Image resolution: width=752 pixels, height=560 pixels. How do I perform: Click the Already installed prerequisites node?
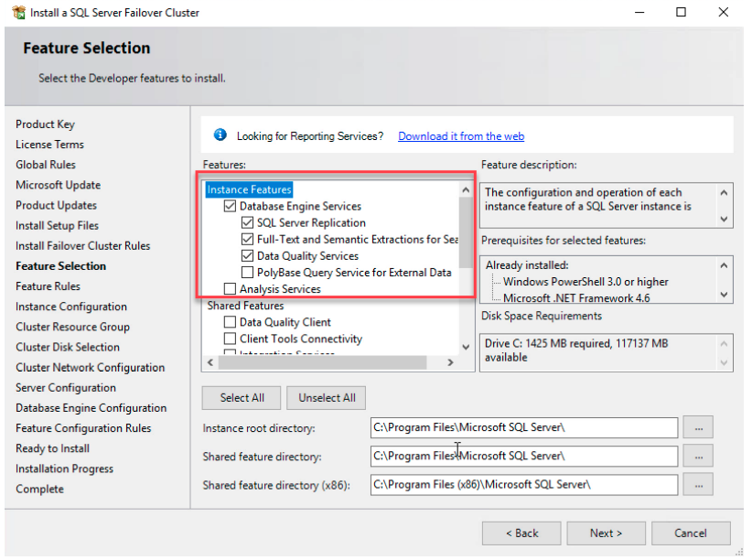pos(527,264)
